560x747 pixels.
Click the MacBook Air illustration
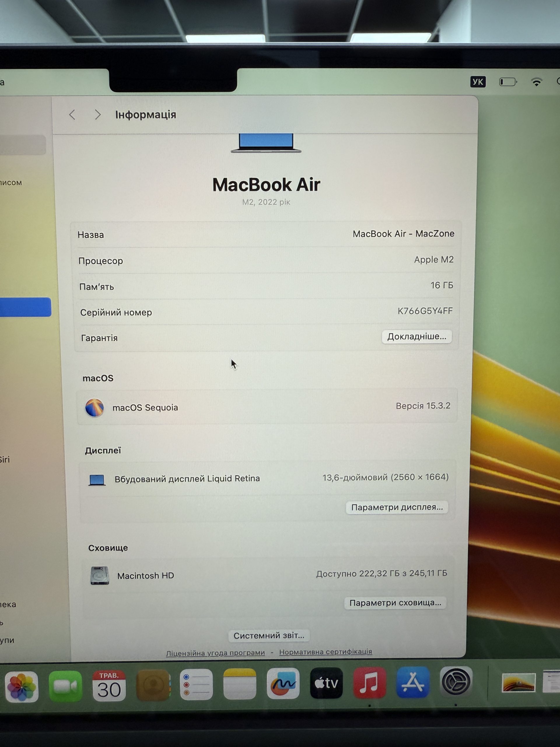(266, 143)
